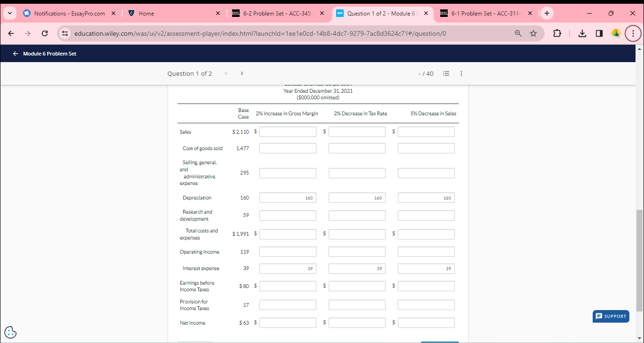Minimize the browser window
This screenshot has width=644, height=343.
pos(588,13)
